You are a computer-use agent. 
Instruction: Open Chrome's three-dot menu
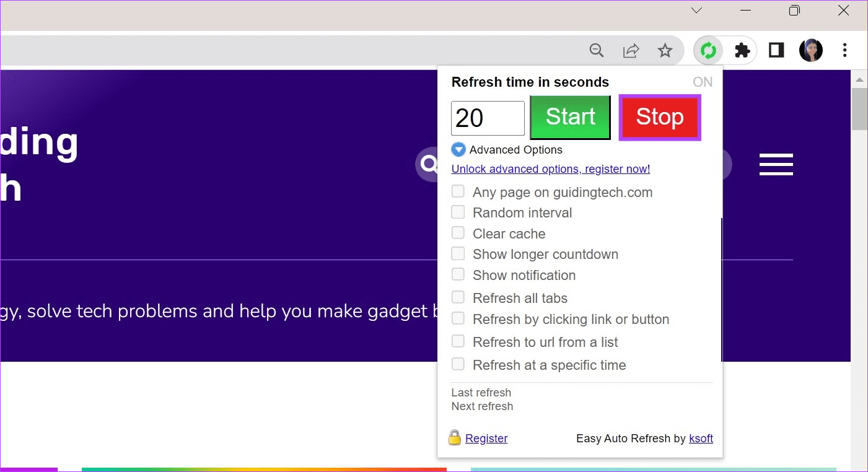click(844, 51)
